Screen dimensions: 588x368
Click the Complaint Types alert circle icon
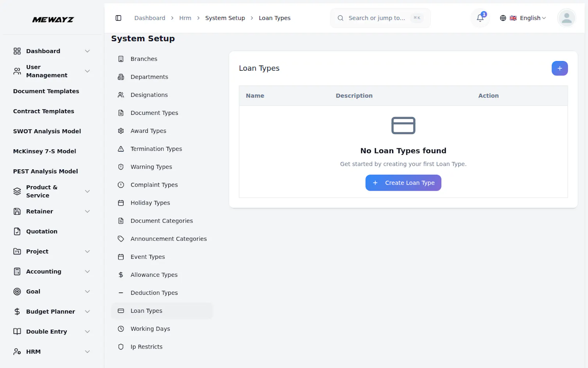(x=121, y=185)
